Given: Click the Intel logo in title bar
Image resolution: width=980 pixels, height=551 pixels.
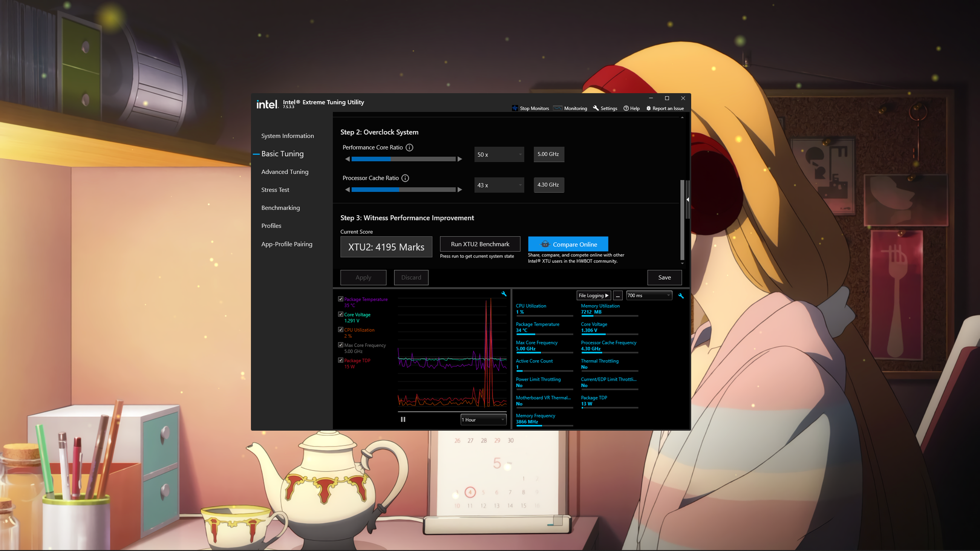Looking at the screenshot, I should pos(267,105).
